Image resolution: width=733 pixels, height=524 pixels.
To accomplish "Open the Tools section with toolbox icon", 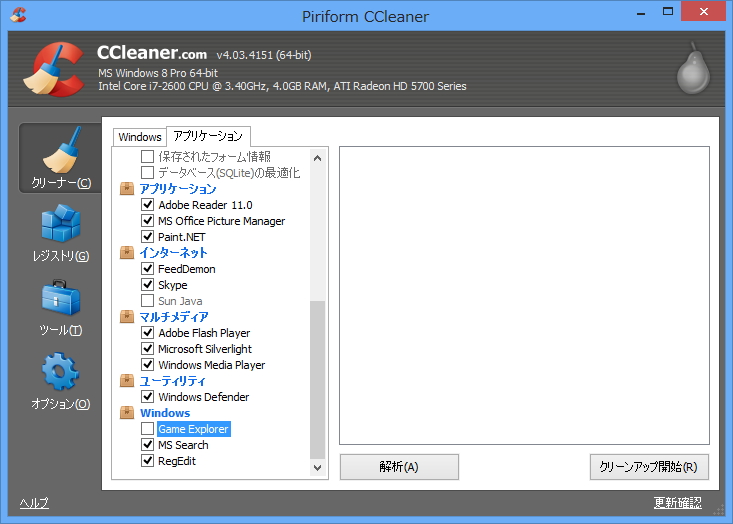I will 61,308.
